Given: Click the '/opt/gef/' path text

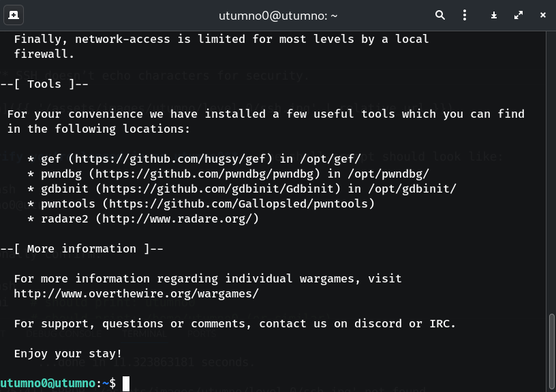Looking at the screenshot, I should click(x=330, y=159).
